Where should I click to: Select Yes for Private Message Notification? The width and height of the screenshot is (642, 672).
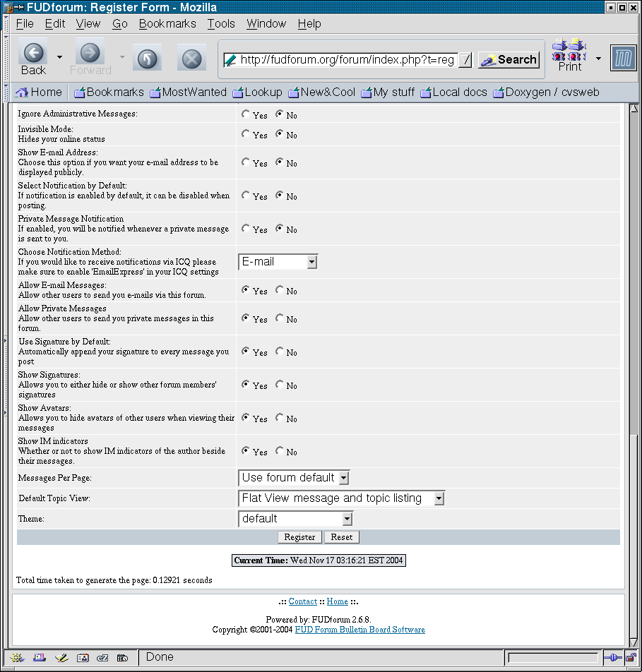coord(245,228)
